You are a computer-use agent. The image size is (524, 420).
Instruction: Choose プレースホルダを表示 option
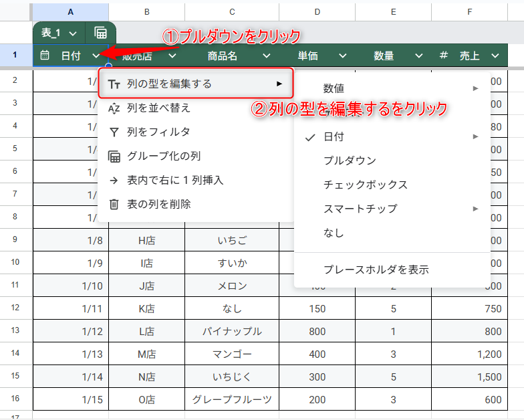pyautogui.click(x=376, y=270)
